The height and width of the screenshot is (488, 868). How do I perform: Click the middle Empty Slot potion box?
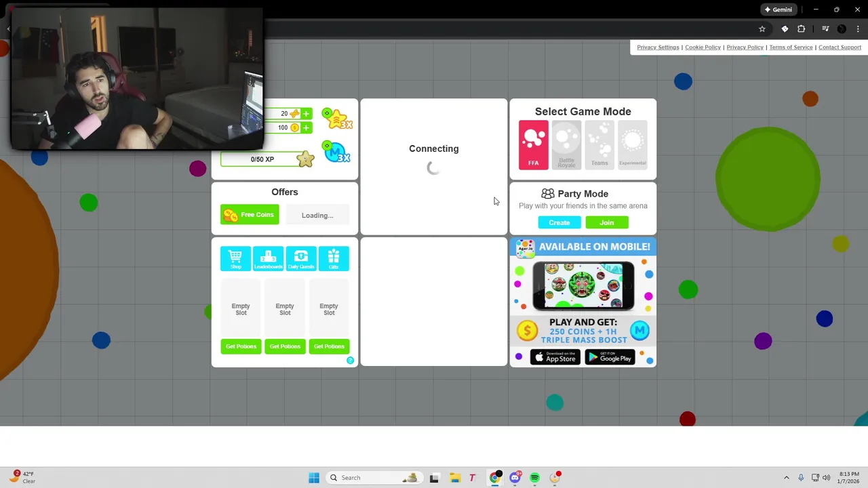click(285, 309)
